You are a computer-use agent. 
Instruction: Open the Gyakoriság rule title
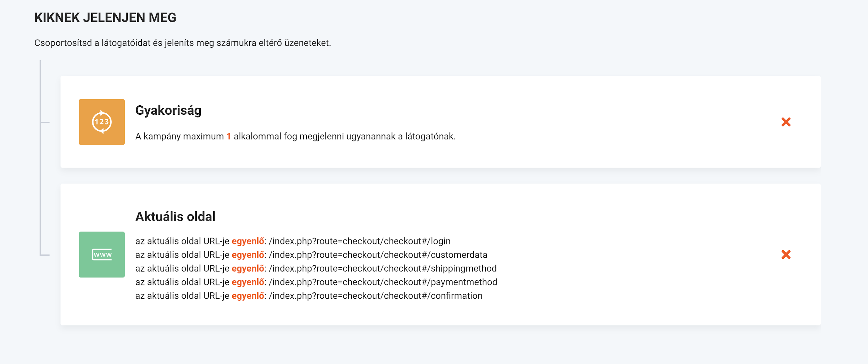pos(168,111)
